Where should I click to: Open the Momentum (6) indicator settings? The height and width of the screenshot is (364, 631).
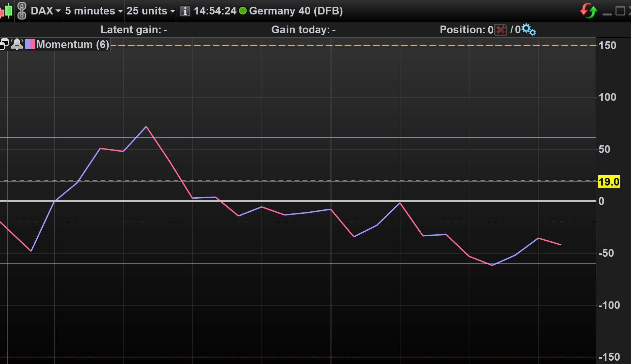coord(73,44)
